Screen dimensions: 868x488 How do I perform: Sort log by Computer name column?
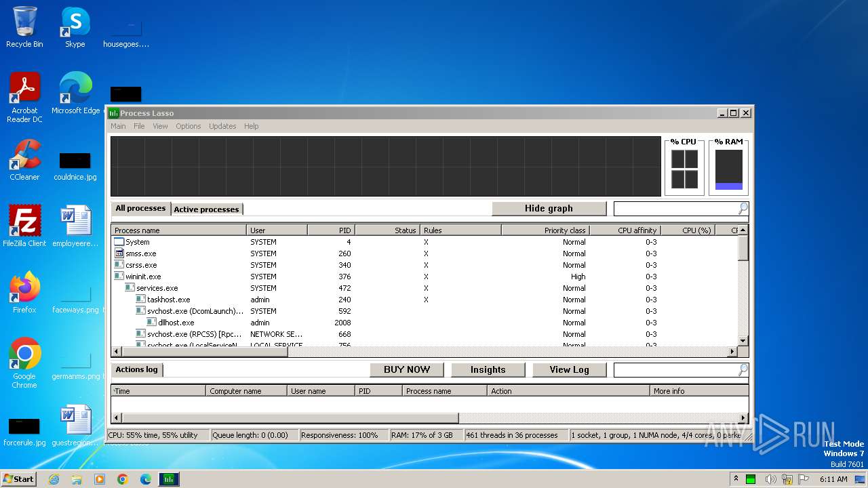point(246,391)
